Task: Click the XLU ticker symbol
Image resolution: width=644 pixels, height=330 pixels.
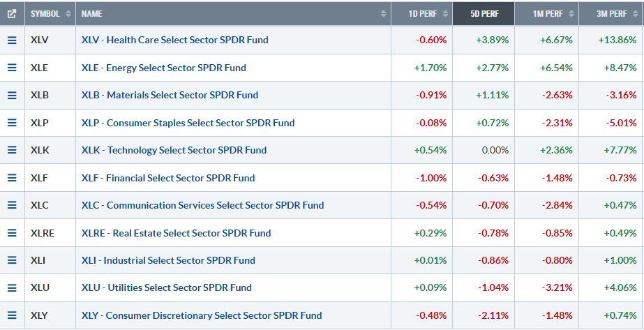Action: tap(40, 287)
